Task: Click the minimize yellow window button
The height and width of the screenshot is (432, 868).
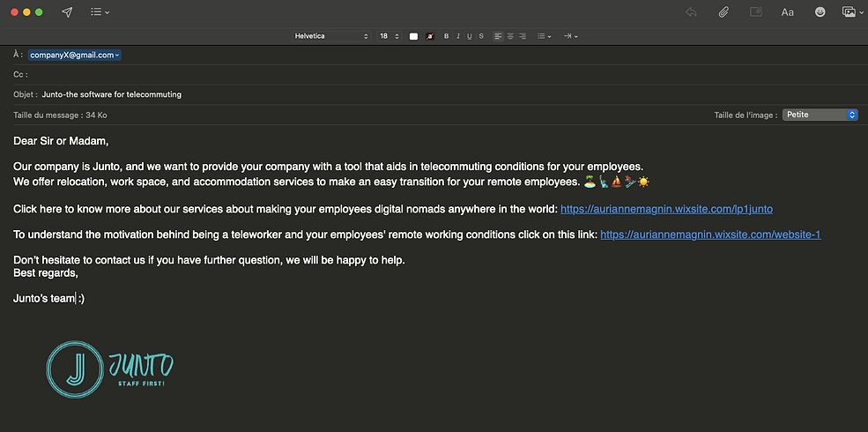Action: (x=26, y=12)
